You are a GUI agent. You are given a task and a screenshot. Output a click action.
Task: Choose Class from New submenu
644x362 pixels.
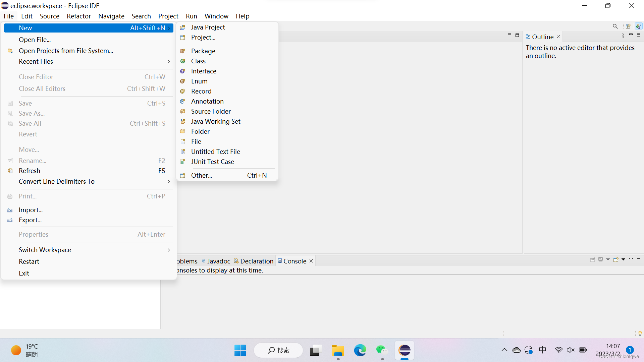click(x=198, y=61)
